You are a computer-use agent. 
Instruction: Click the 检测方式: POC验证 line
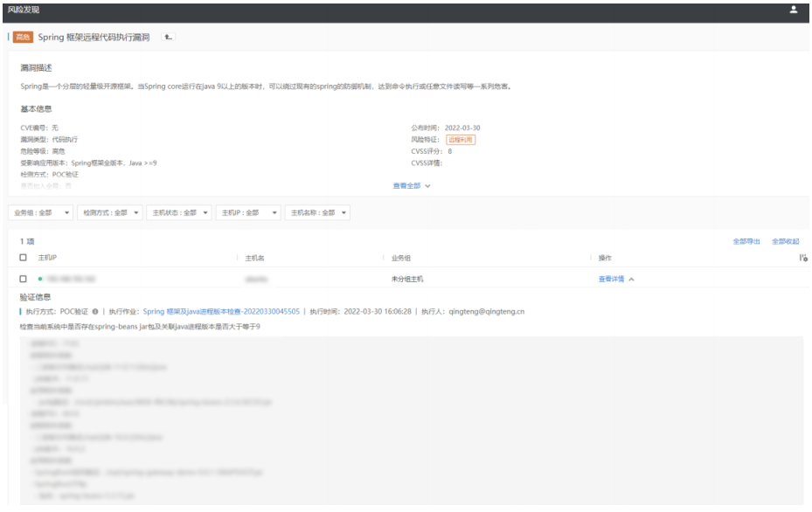[x=49, y=175]
